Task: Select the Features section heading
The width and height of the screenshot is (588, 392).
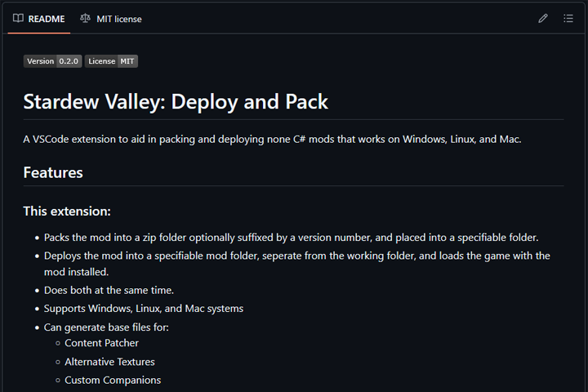Action: click(x=53, y=172)
